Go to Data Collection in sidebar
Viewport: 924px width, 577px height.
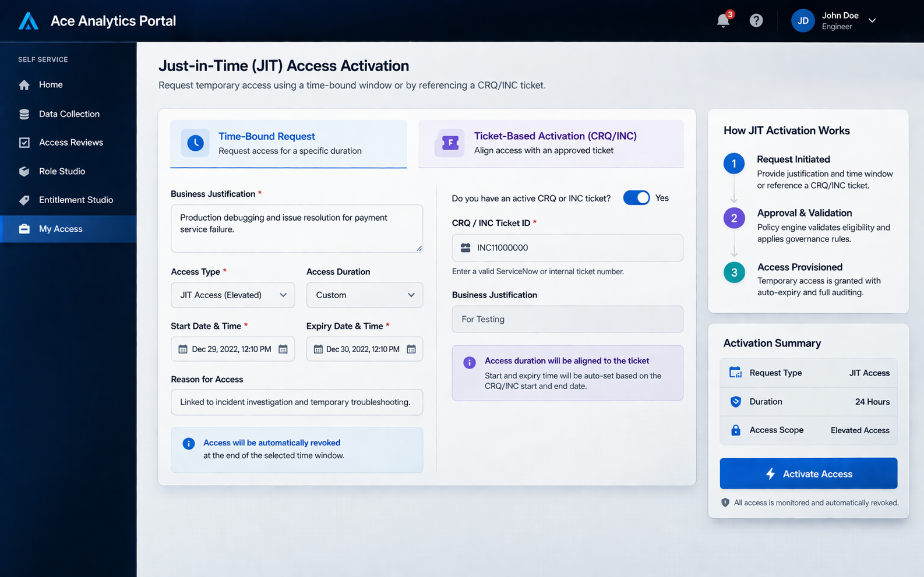click(69, 114)
